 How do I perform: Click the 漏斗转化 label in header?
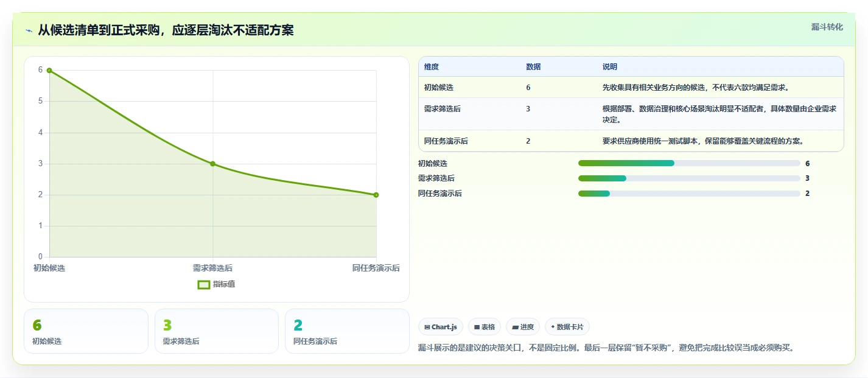tap(827, 27)
